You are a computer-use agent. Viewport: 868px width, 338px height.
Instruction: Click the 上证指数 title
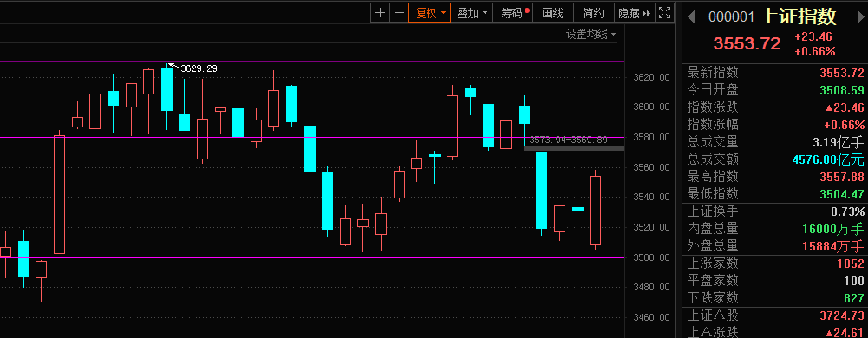pos(798,16)
